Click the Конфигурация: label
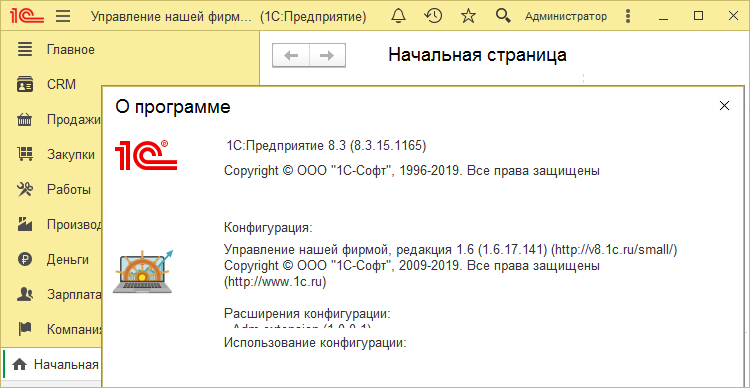The height and width of the screenshot is (388, 750). (x=268, y=227)
